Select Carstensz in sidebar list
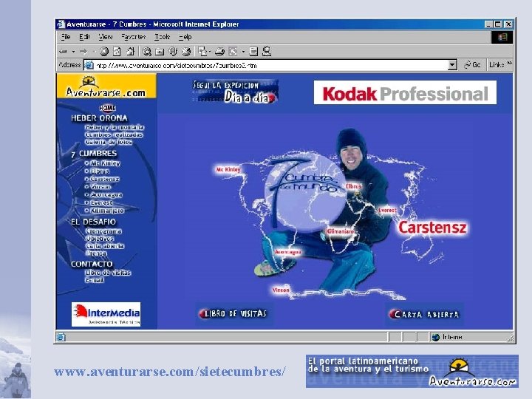The image size is (532, 399). (104, 179)
